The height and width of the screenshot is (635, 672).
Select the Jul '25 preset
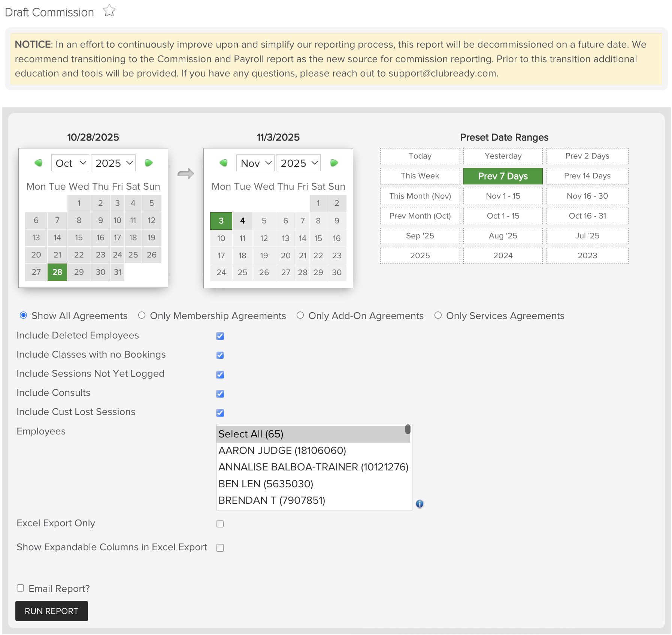tap(587, 236)
